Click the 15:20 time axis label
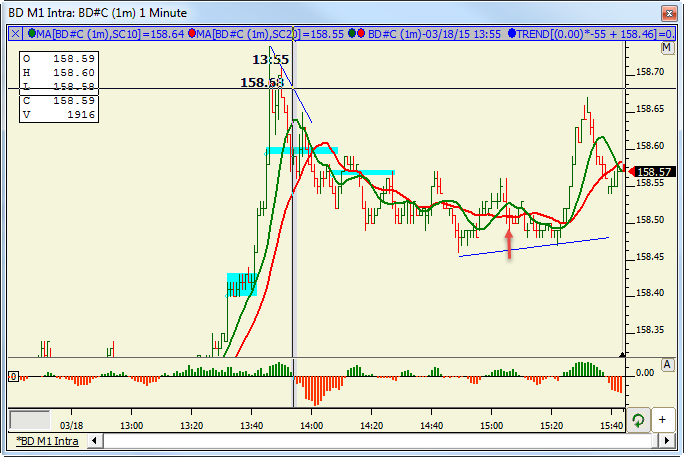 tap(551, 425)
